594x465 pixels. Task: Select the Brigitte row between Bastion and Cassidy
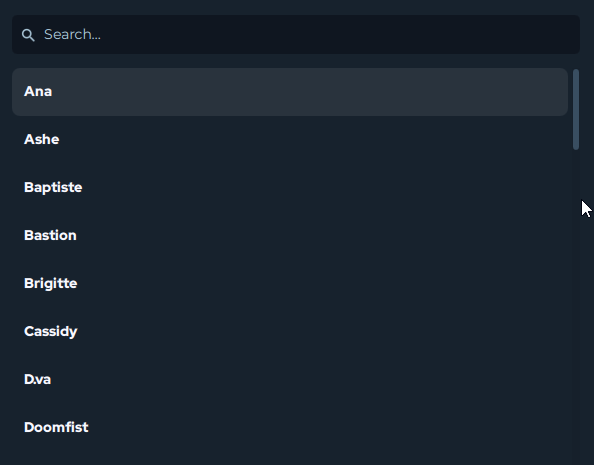pyautogui.click(x=290, y=283)
